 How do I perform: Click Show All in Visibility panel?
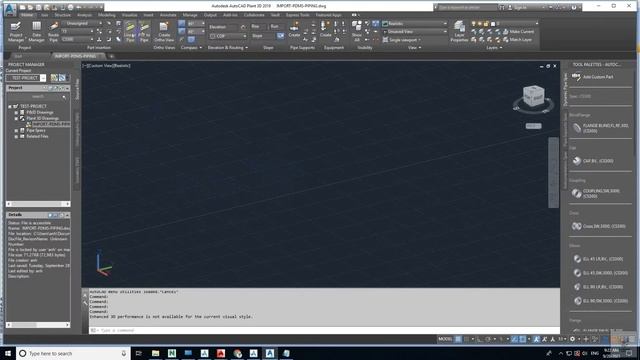point(357,32)
